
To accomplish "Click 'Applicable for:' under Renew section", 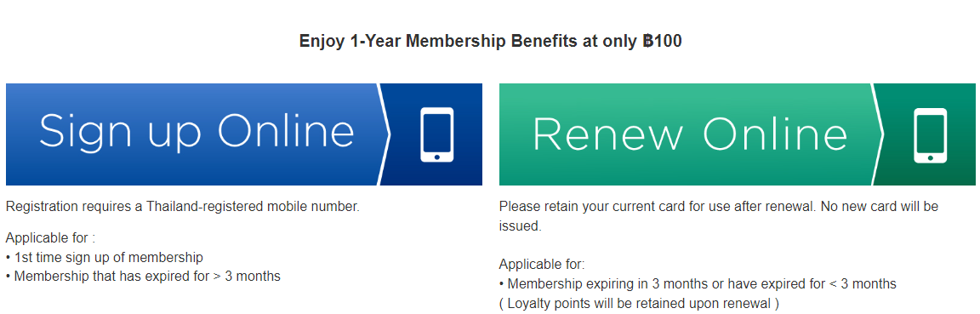I will click(541, 265).
